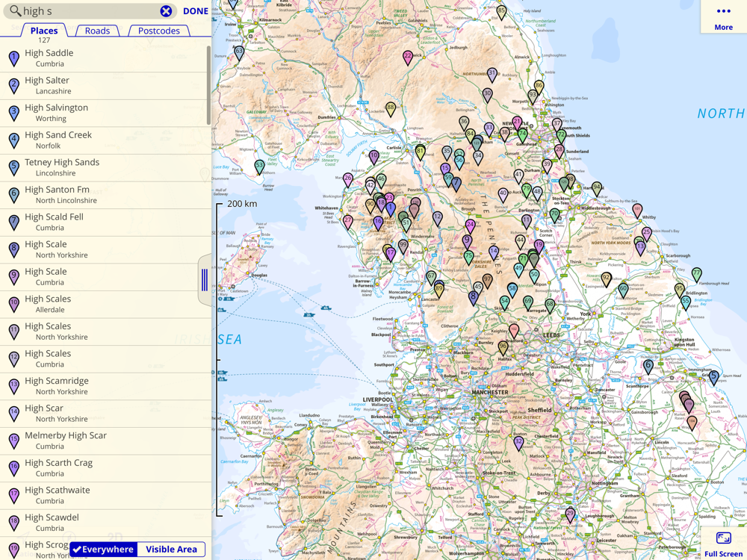The height and width of the screenshot is (560, 747).
Task: Open the More options menu
Action: [723, 17]
